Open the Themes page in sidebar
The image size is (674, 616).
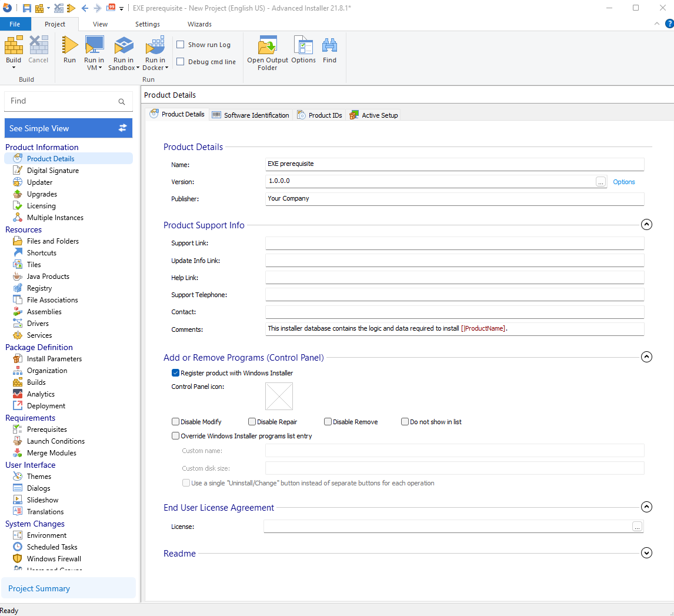pos(39,477)
